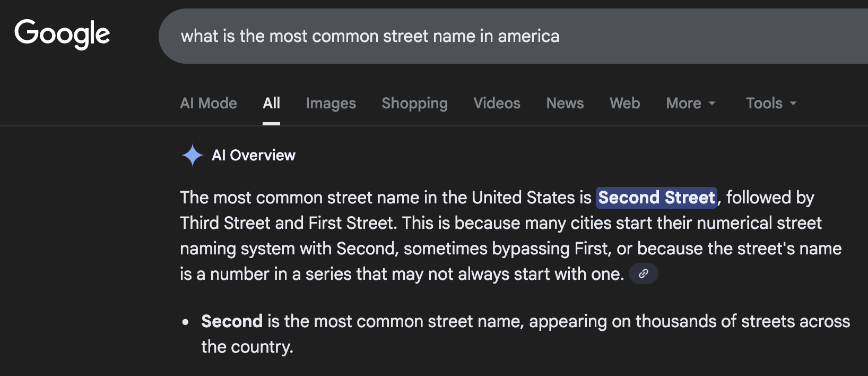The height and width of the screenshot is (376, 868).
Task: Open the AI Mode tab
Action: [x=208, y=103]
